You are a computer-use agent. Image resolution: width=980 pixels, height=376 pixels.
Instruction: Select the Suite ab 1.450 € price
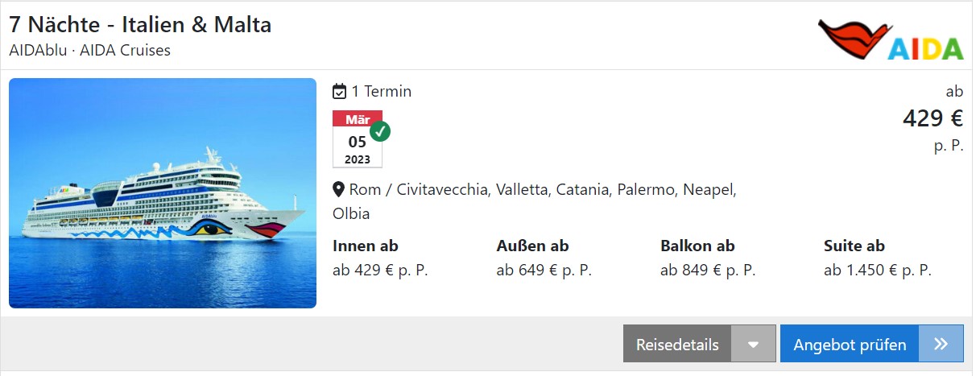pos(878,258)
